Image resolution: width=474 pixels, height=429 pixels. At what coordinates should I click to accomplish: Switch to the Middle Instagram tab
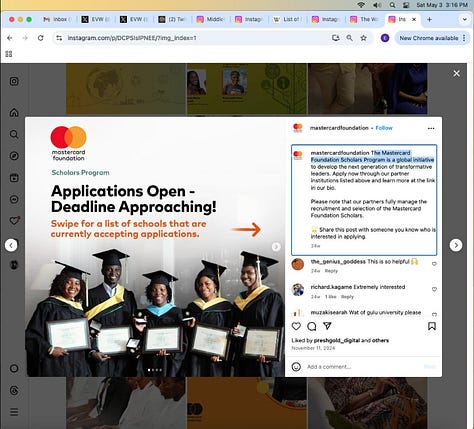211,19
